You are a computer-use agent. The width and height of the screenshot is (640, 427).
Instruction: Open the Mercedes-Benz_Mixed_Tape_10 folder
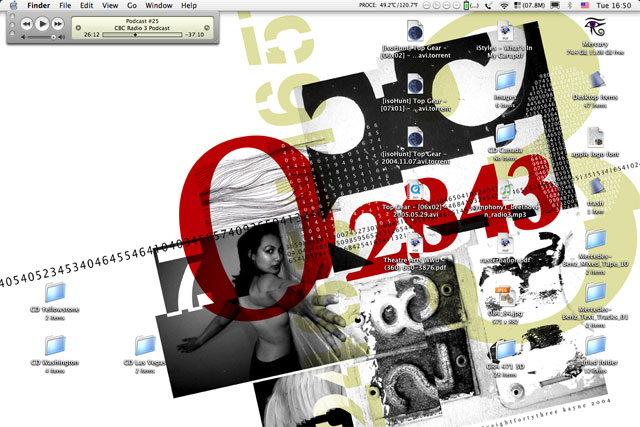(596, 240)
